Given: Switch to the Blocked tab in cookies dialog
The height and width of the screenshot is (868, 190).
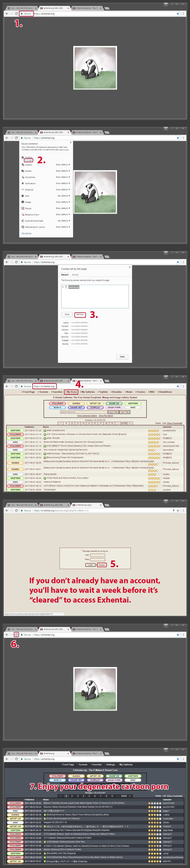Looking at the screenshot, I should 75,275.
